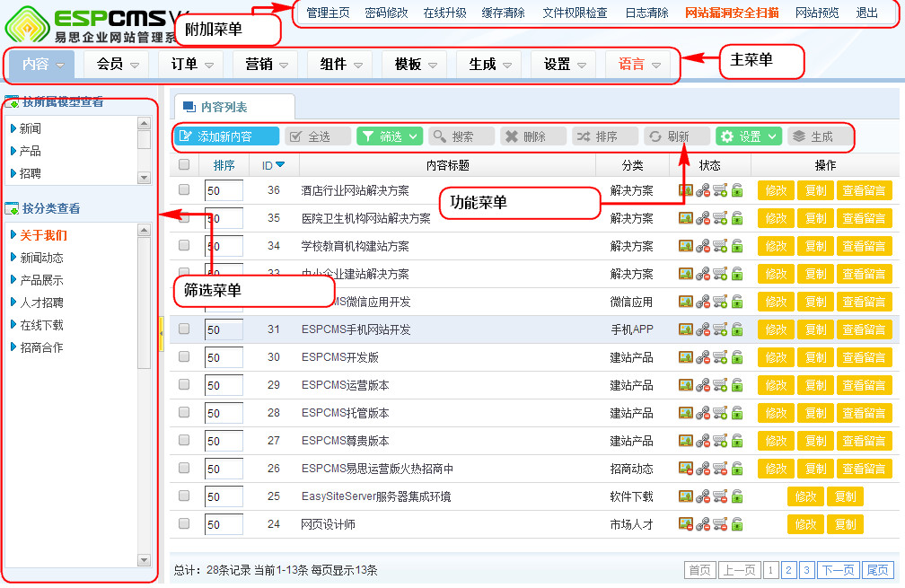
Task: Click the padlock icon in ESPCMS开发版 row
Action: [737, 357]
